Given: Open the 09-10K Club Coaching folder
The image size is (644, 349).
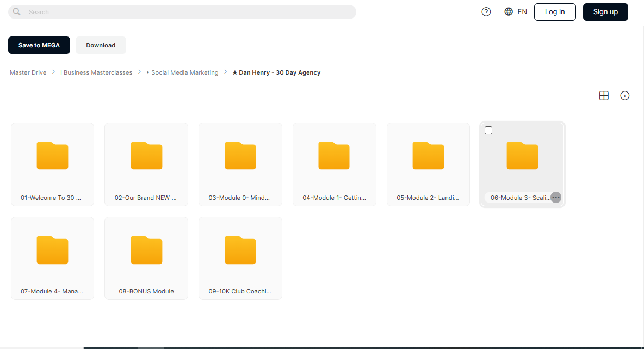Looking at the screenshot, I should 240,258.
